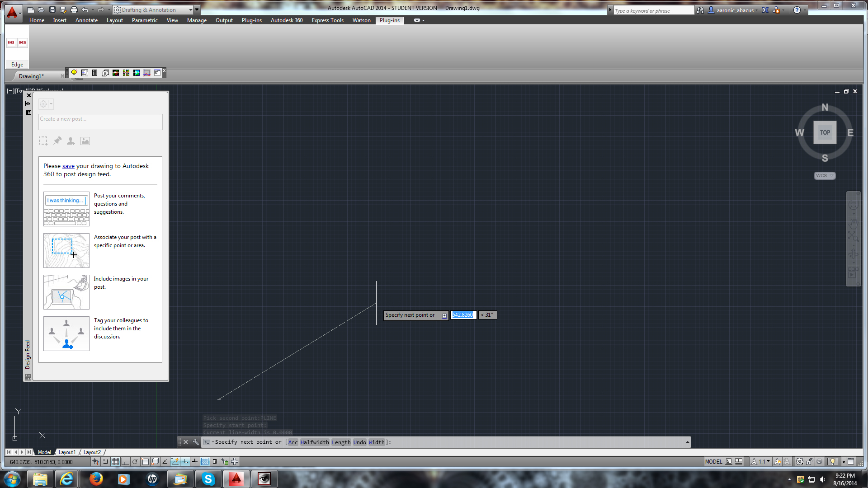The width and height of the screenshot is (868, 488).
Task: Toggle Ortho Mode in status bar
Action: [x=125, y=461]
